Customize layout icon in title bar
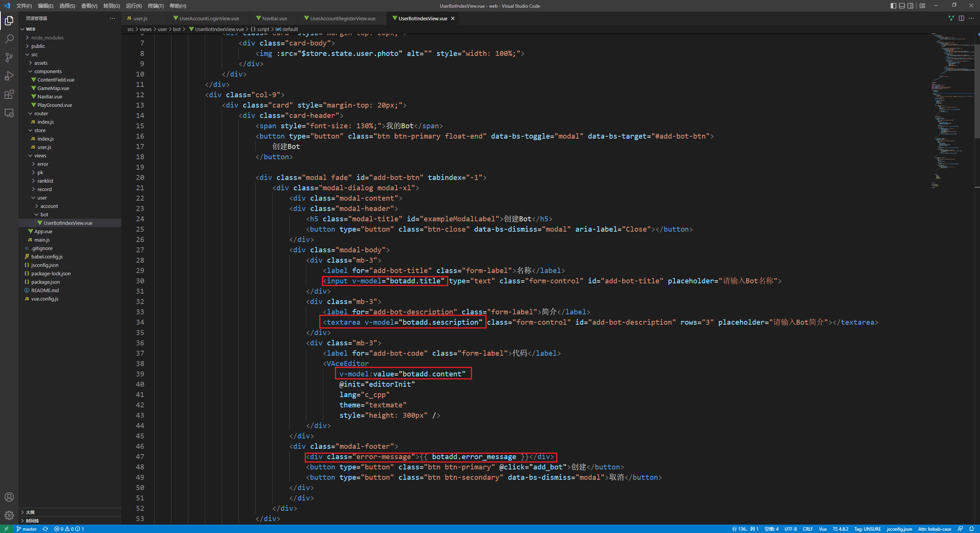980x533 pixels. [x=923, y=6]
